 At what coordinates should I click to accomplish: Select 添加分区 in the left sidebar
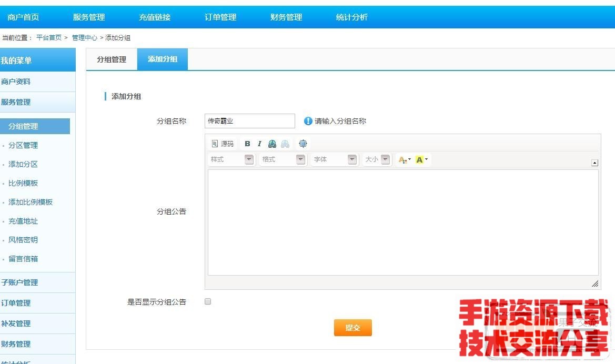click(23, 164)
